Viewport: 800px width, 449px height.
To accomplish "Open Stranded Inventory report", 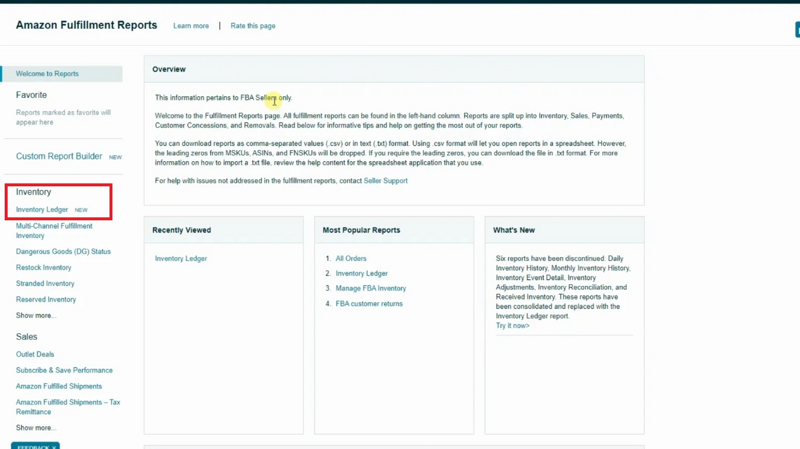I will (45, 283).
